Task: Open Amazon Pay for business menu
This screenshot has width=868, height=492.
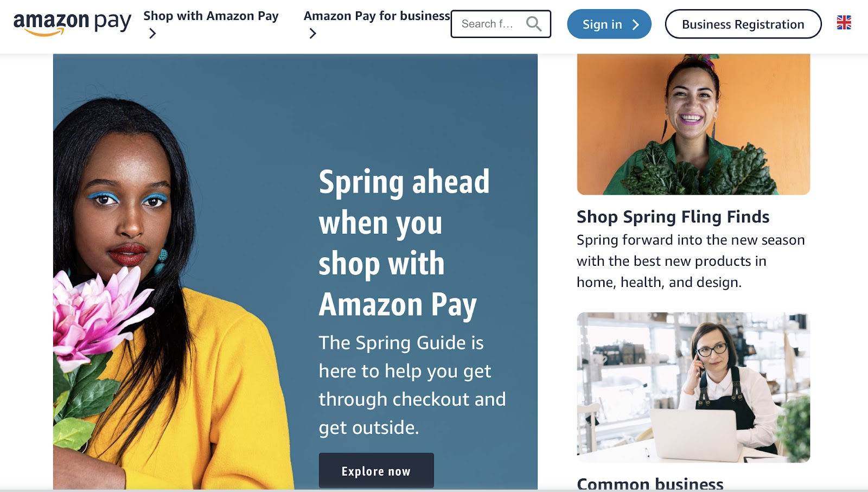Action: pyautogui.click(x=377, y=16)
